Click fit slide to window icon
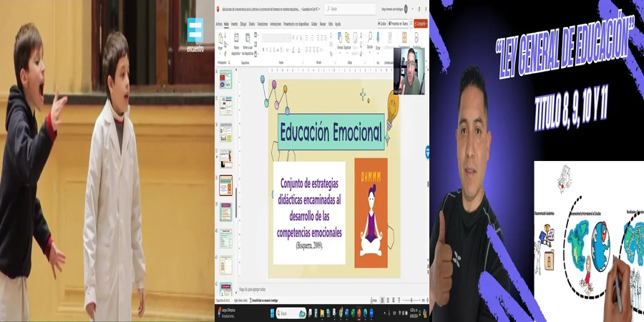The width and height of the screenshot is (644, 322). (428, 301)
